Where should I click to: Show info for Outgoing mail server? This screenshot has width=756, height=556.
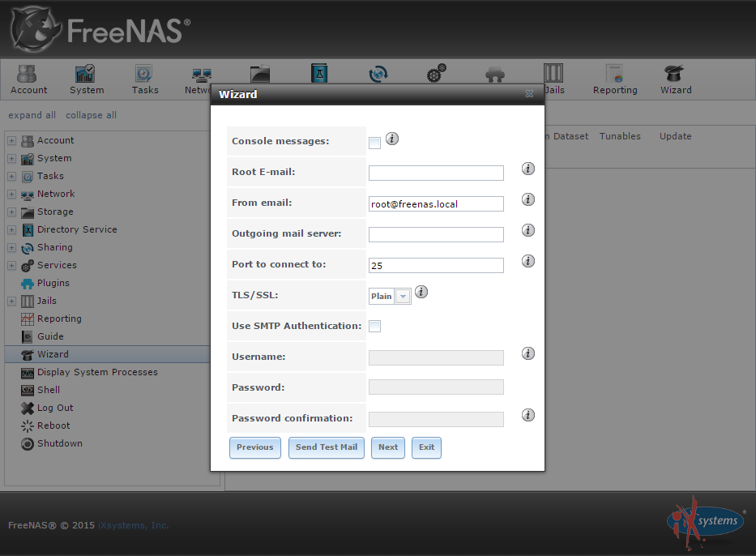pyautogui.click(x=528, y=230)
